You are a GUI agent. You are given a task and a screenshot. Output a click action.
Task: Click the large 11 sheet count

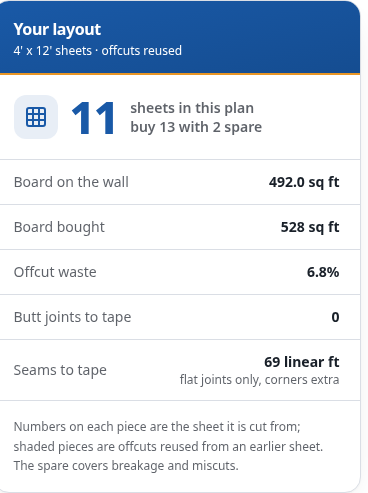click(x=94, y=118)
